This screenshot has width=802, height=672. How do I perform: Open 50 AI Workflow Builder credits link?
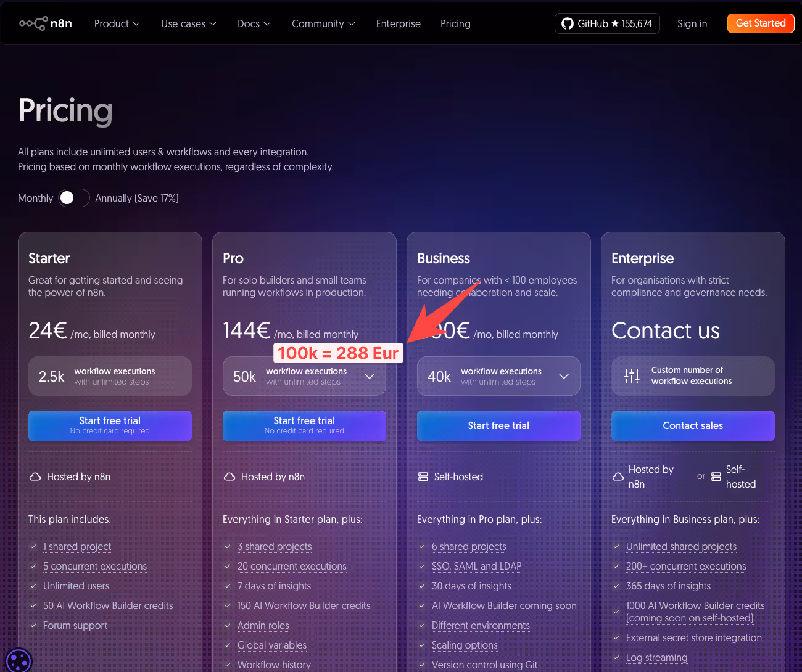point(108,605)
